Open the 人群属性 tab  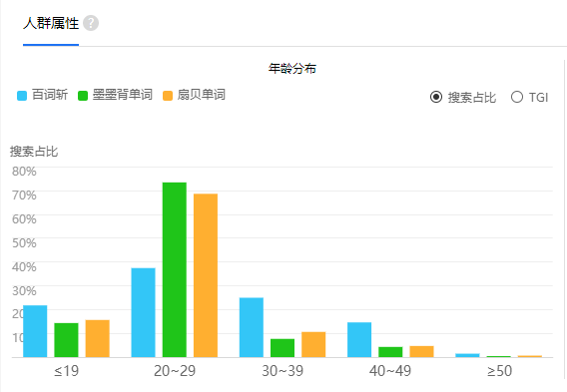point(51,24)
